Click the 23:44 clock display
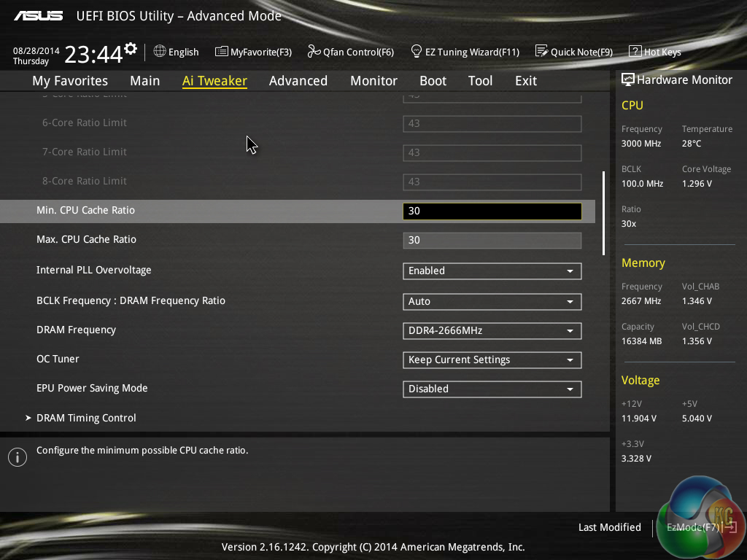The width and height of the screenshot is (747, 560). [93, 54]
